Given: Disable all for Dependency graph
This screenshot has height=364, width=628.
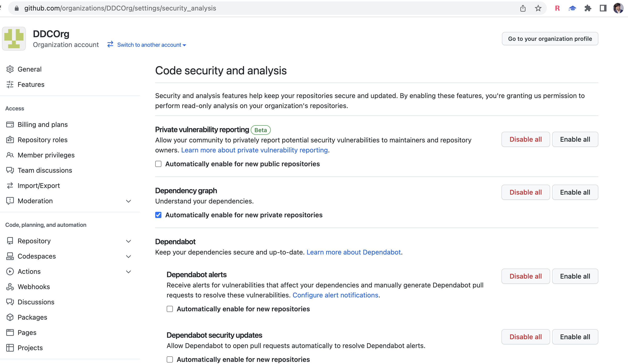Looking at the screenshot, I should click(x=526, y=192).
